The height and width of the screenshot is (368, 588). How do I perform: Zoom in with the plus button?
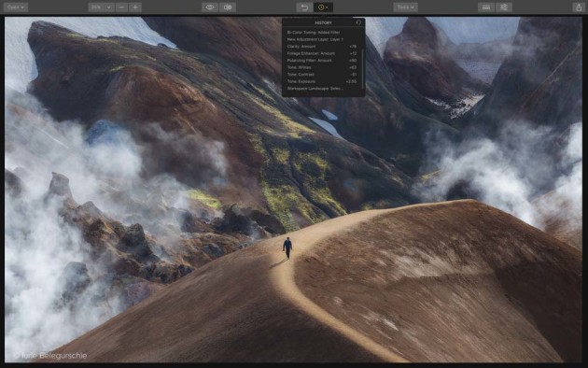pos(135,7)
